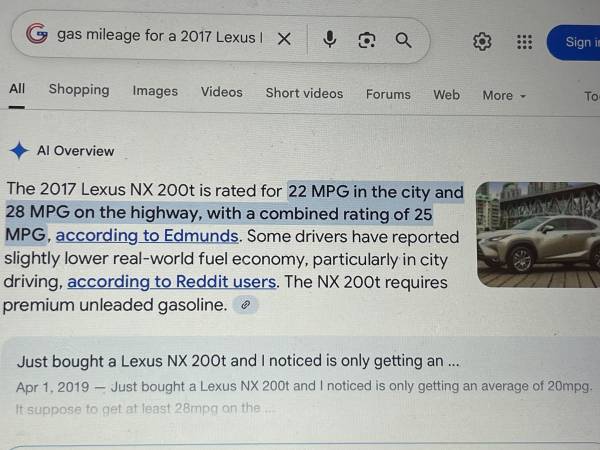600x450 pixels.
Task: Click the magnifying glass search icon
Action: (x=403, y=40)
